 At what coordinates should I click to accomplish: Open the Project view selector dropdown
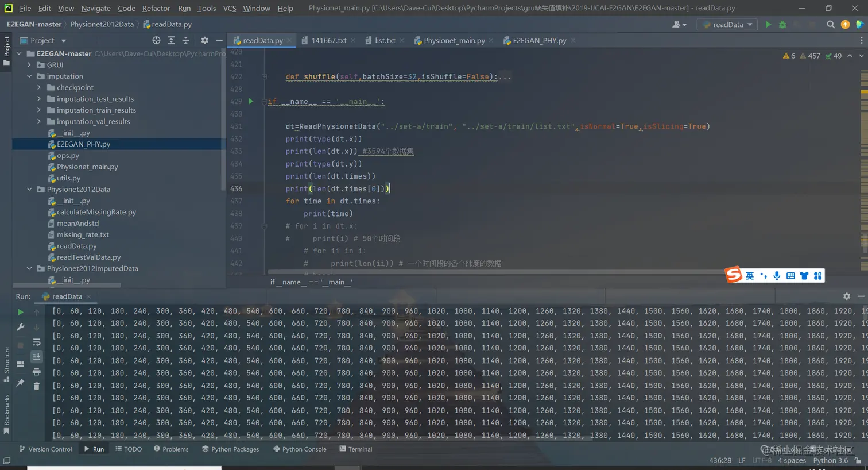(44, 40)
